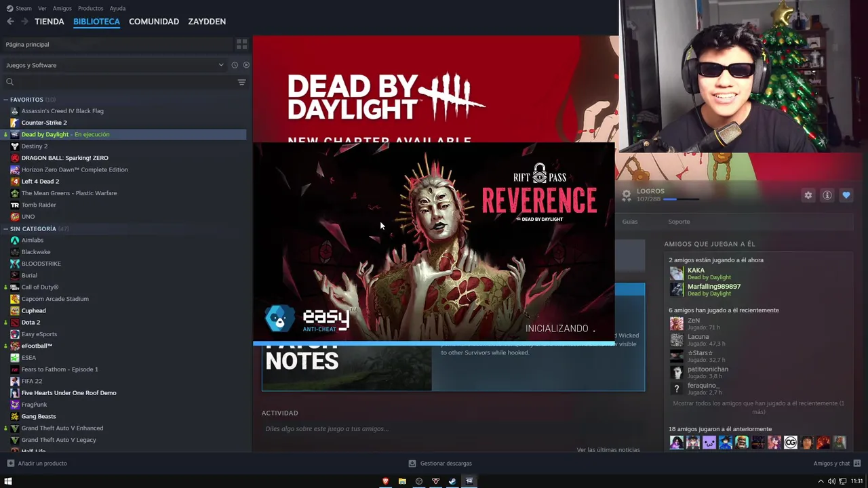Open the Ayuda menu
The height and width of the screenshot is (488, 868).
(117, 8)
